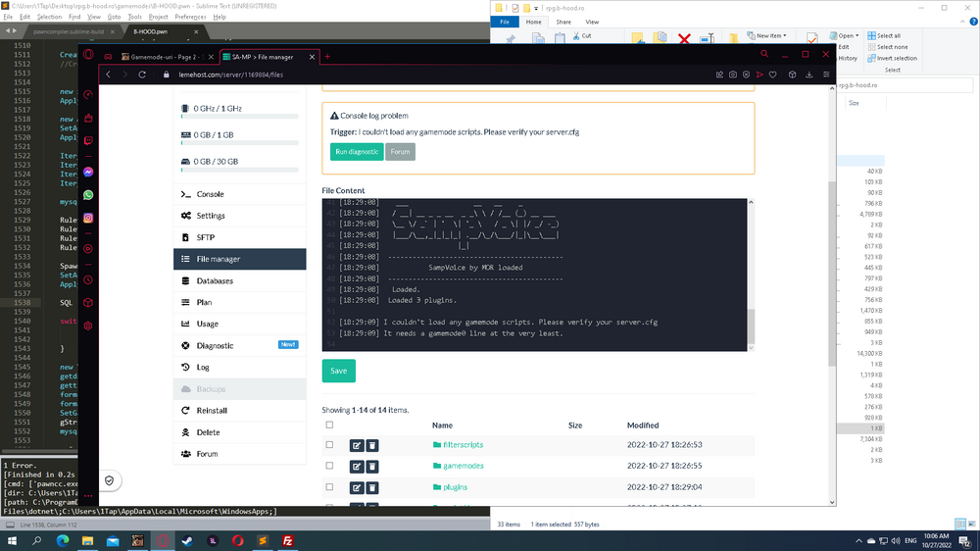Tick the gamemodes row checkbox
The height and width of the screenshot is (551, 980).
pos(329,466)
